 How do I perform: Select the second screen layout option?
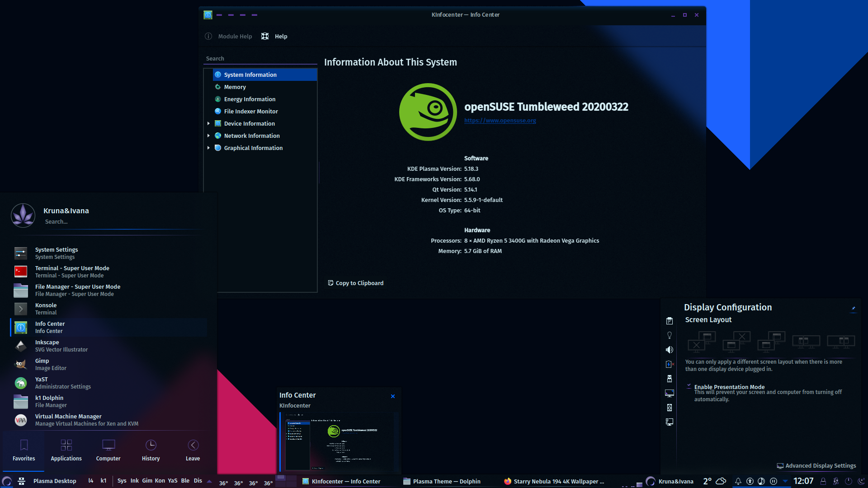tap(736, 341)
